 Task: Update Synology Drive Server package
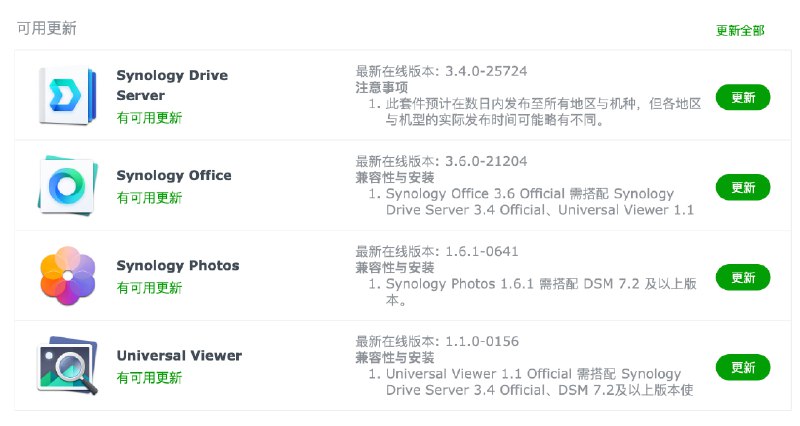743,97
